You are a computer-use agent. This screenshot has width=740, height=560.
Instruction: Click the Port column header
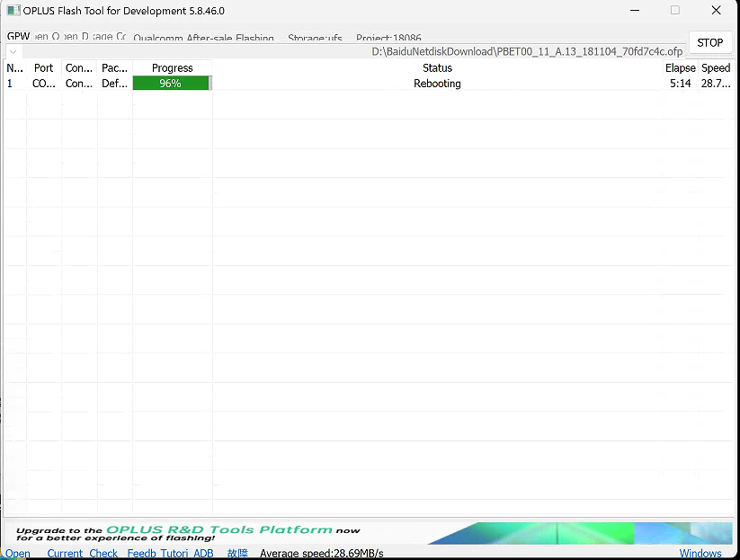click(x=44, y=68)
